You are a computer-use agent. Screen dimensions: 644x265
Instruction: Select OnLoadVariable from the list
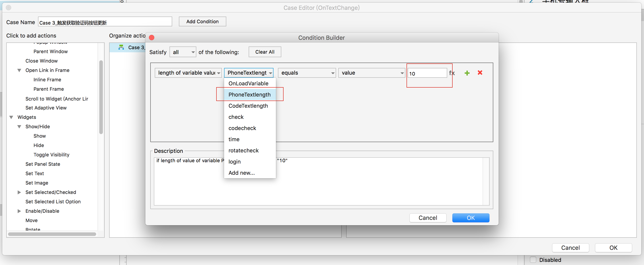click(250, 83)
